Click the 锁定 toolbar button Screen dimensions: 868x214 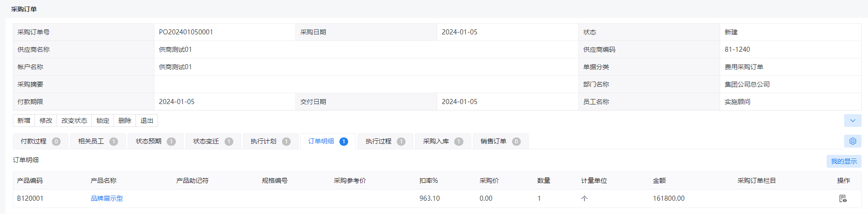click(103, 121)
